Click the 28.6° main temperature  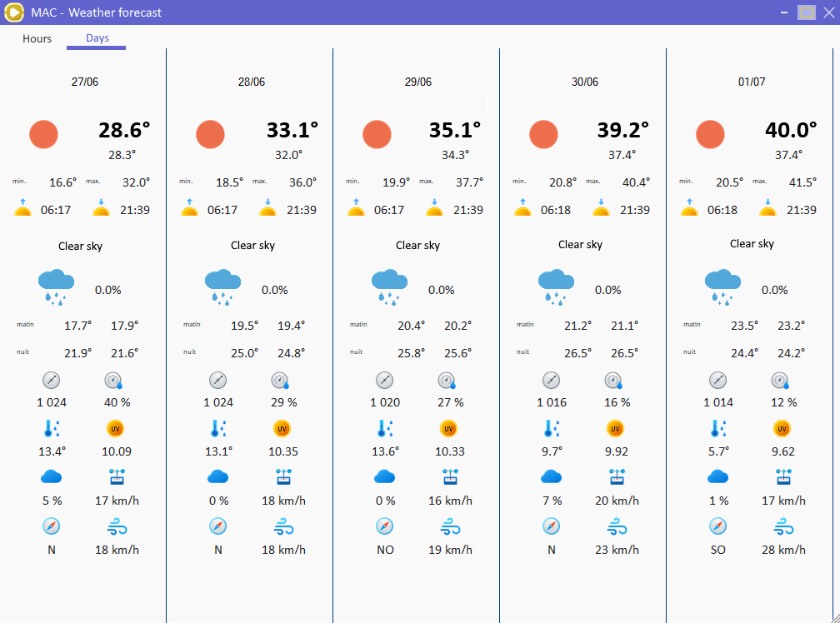click(123, 130)
